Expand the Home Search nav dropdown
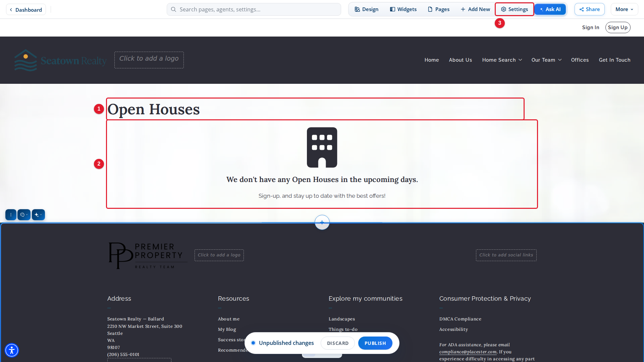 coord(502,60)
